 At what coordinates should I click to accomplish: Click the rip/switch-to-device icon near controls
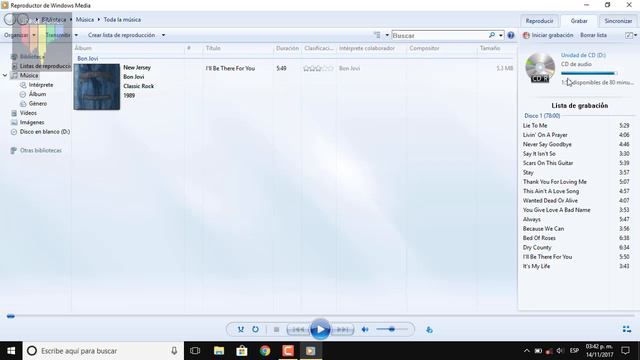coord(429,330)
